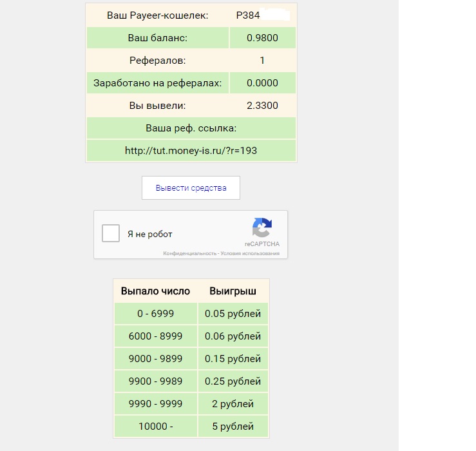
Task: Click the "5 рублей" prize cell
Action: point(233,427)
